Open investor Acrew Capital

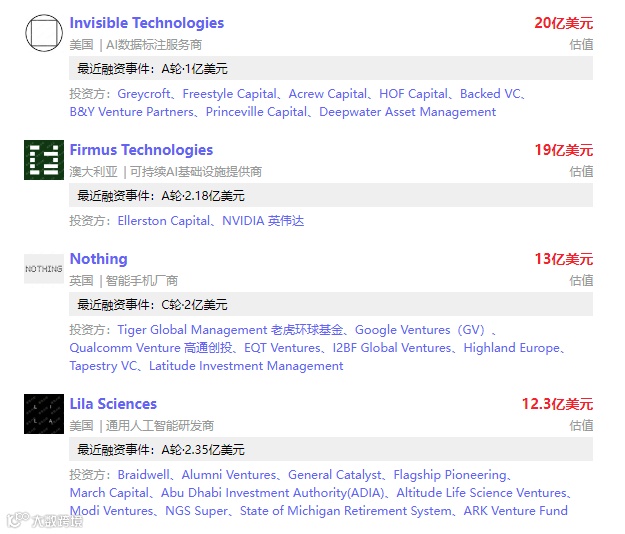328,94
